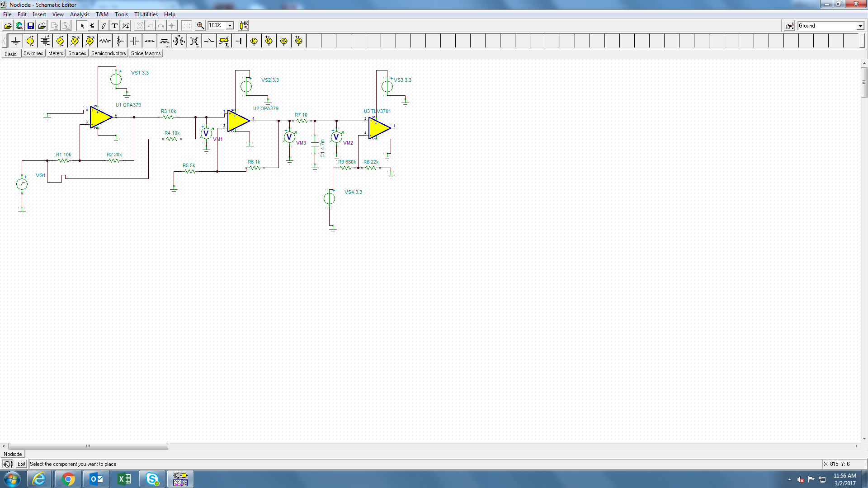Place a voltmeter component
This screenshot has height=488, width=868.
(75, 41)
